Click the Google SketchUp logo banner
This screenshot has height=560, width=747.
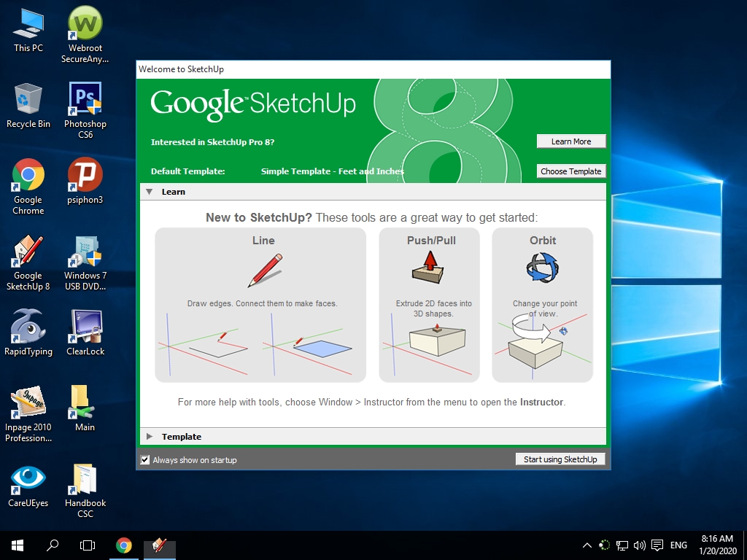click(253, 105)
